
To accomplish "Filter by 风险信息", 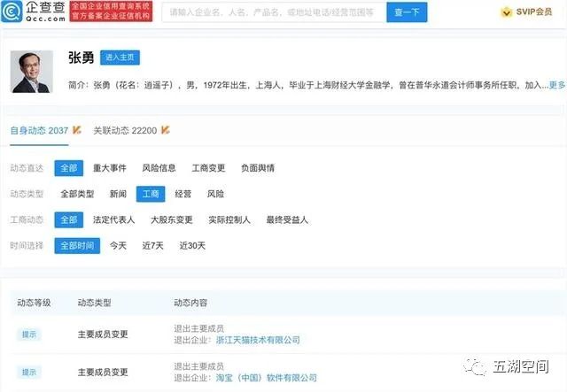I will coord(159,168).
